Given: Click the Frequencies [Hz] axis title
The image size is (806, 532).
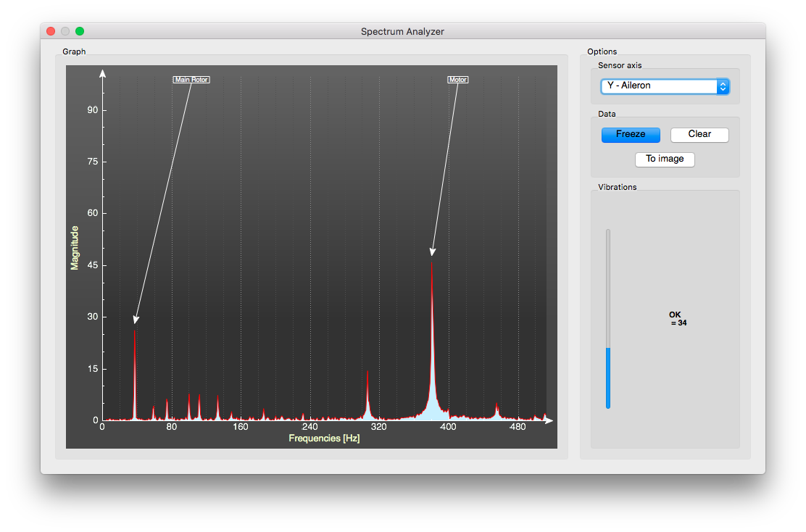Looking at the screenshot, I should (x=324, y=439).
